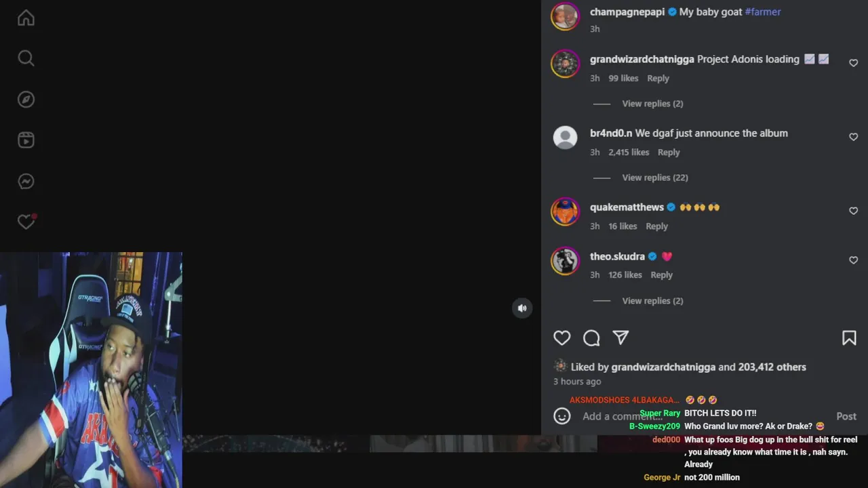Share the post with paper plane icon

620,338
